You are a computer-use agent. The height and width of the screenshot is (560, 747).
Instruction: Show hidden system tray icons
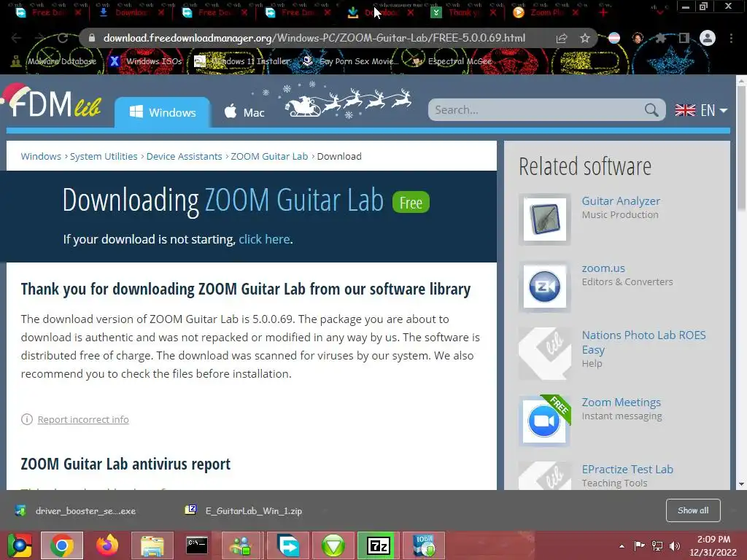622,546
